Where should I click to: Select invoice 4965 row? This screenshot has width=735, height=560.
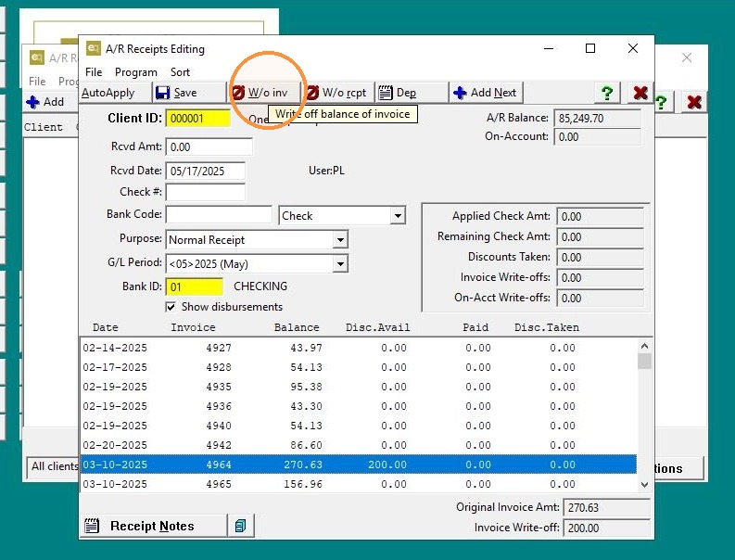pyautogui.click(x=359, y=484)
